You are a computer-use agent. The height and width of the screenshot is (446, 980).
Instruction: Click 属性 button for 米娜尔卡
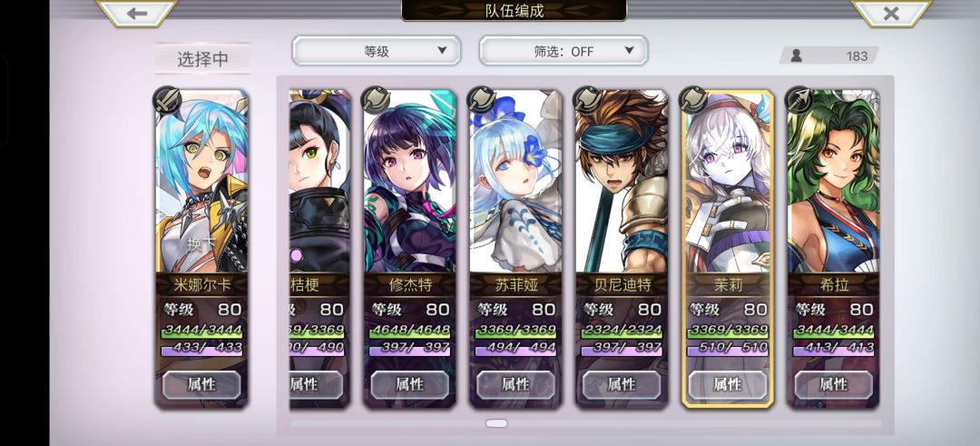(201, 385)
